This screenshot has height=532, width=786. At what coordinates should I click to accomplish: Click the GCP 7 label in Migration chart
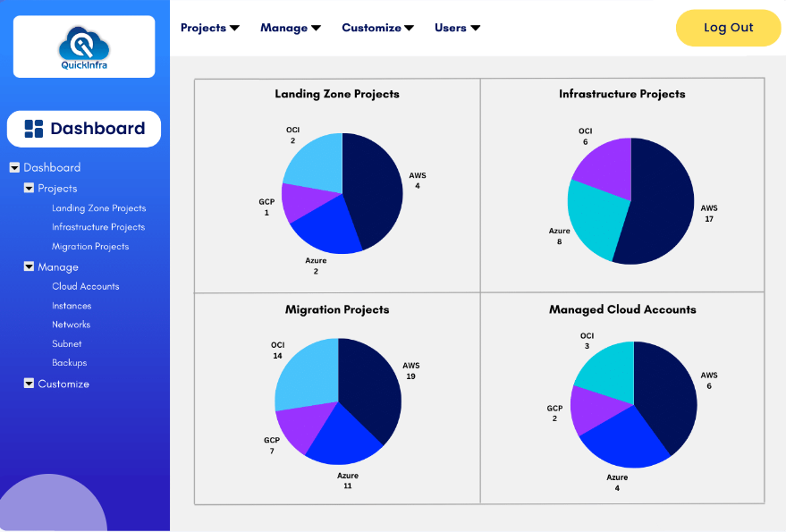272,445
